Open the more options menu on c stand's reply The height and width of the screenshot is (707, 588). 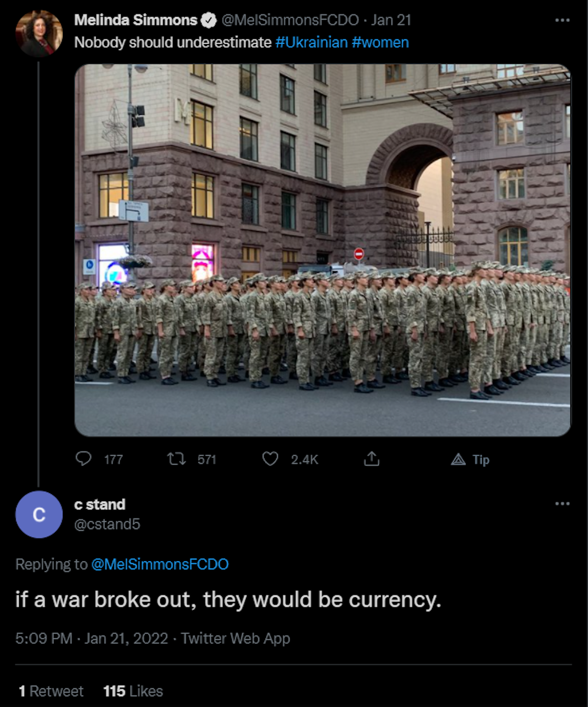(562, 504)
